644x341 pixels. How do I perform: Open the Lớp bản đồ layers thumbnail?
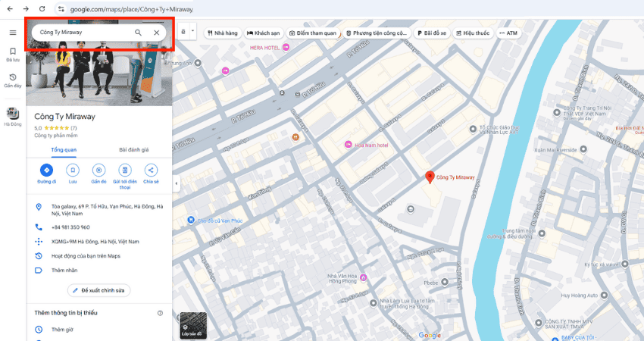click(193, 325)
